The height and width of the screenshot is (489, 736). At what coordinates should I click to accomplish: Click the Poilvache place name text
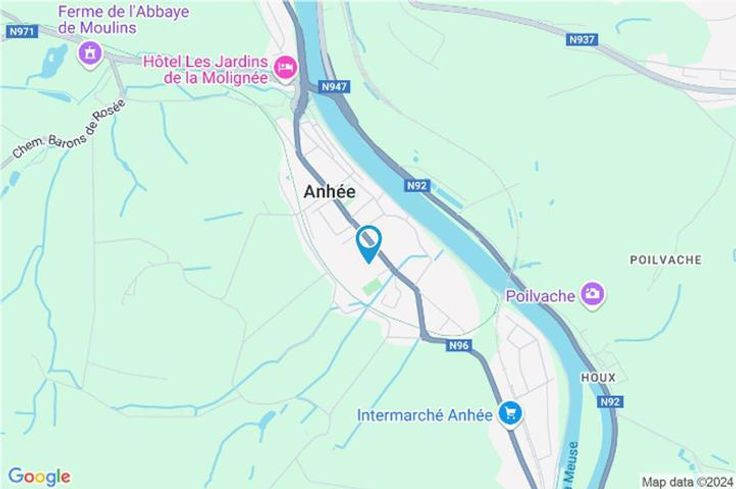point(540,296)
